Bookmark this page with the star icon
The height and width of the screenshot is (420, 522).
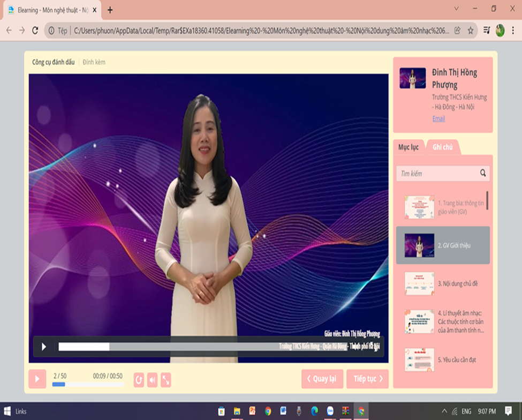(471, 31)
